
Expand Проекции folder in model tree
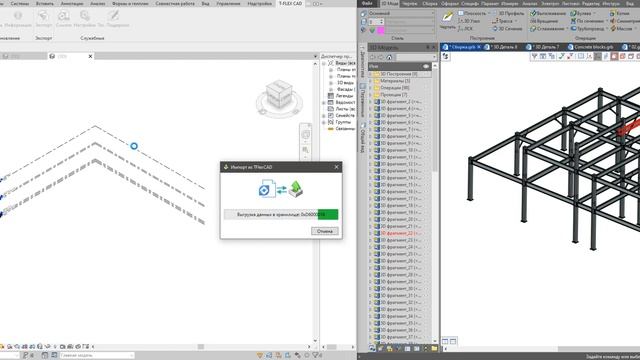point(371,95)
